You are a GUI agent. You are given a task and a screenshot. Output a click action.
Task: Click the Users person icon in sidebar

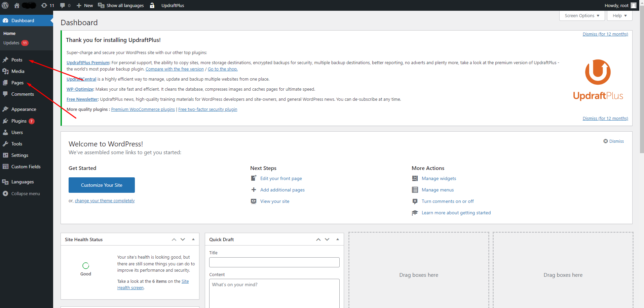pyautogui.click(x=5, y=132)
